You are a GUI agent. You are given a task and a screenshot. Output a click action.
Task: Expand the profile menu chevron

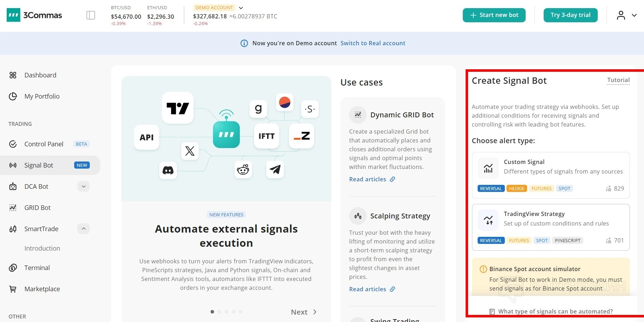point(634,15)
